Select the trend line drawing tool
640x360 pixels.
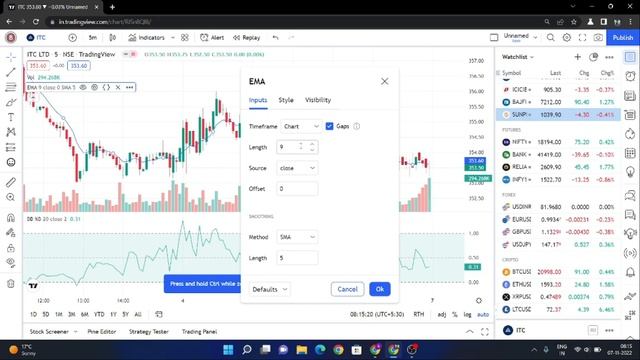[11, 72]
